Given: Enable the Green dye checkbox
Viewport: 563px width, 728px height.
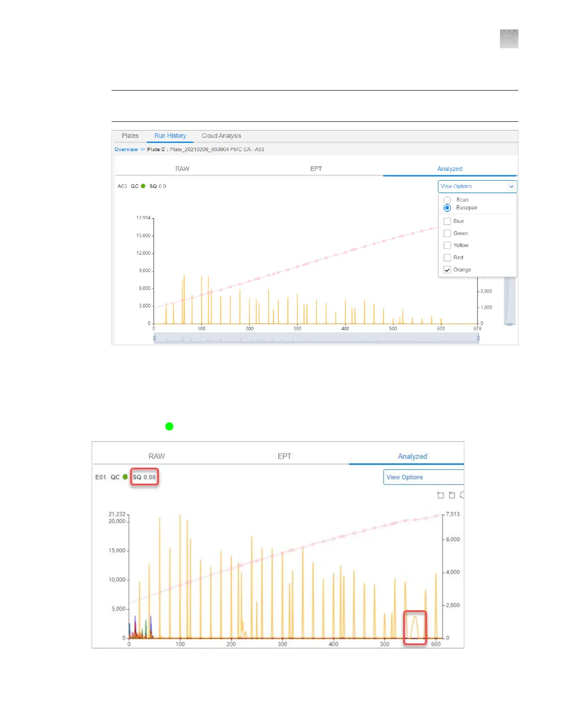Looking at the screenshot, I should tap(447, 233).
